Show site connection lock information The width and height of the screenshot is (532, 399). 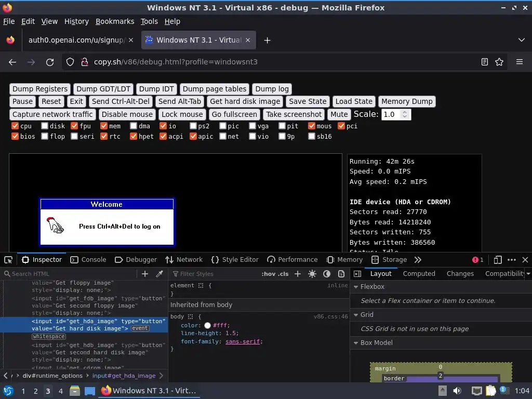point(85,62)
